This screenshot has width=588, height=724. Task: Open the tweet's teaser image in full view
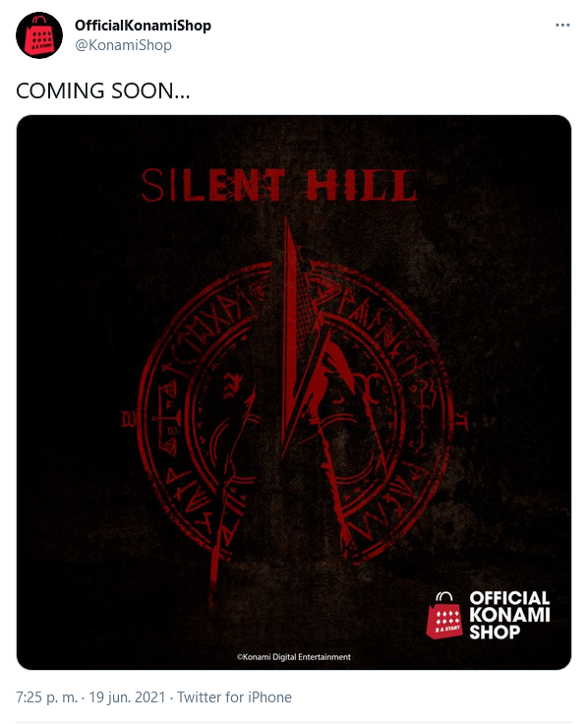pos(294,392)
